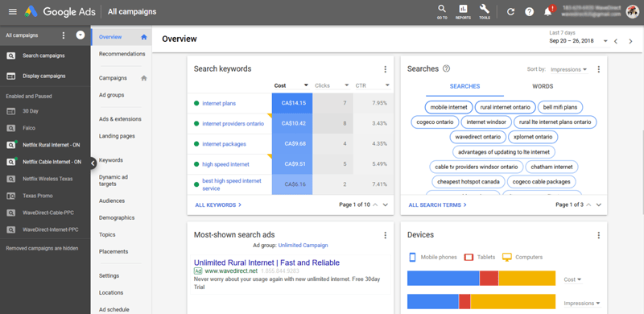Go to next date range arrow
The width and height of the screenshot is (644, 314).
630,41
